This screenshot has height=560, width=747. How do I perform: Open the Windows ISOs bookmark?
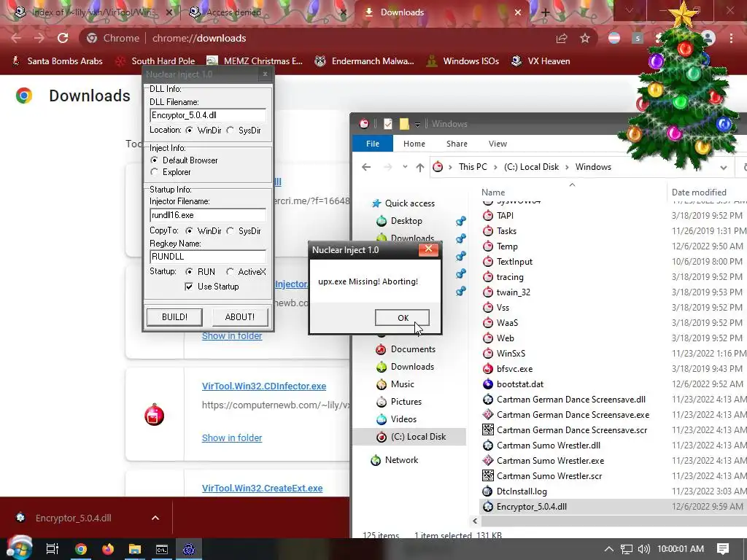(462, 61)
